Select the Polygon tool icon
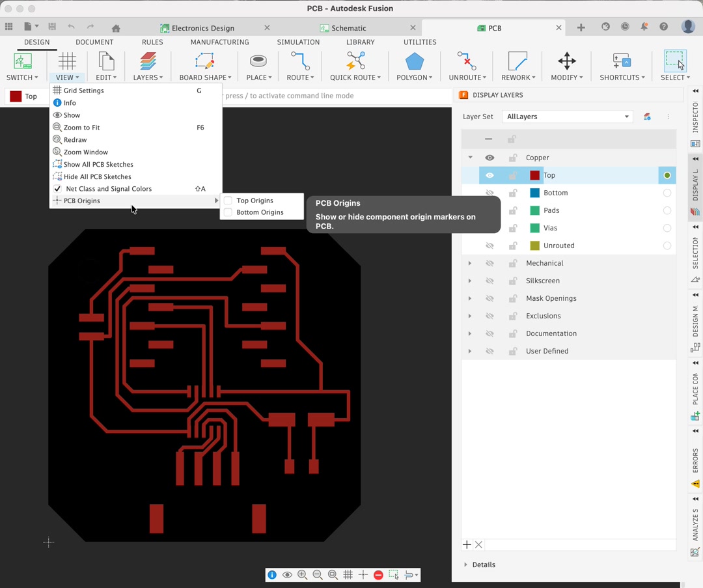Image resolution: width=703 pixels, height=588 pixels. coord(414,62)
